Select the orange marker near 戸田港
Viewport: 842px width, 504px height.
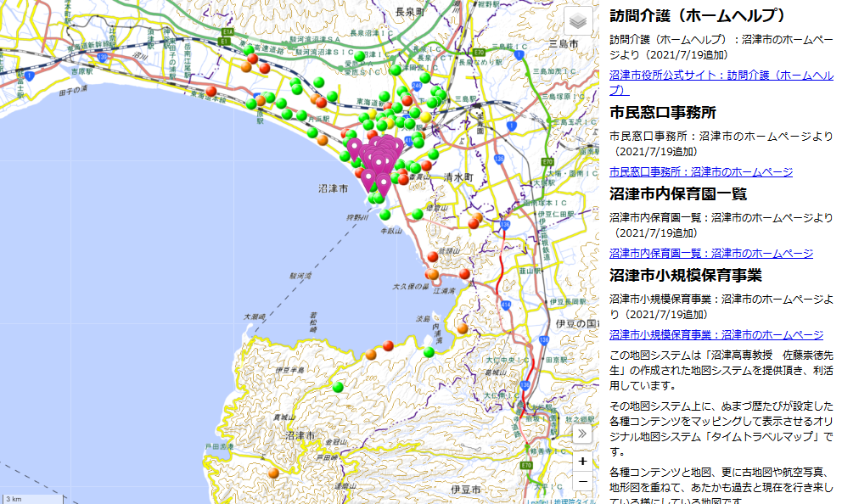point(273,473)
